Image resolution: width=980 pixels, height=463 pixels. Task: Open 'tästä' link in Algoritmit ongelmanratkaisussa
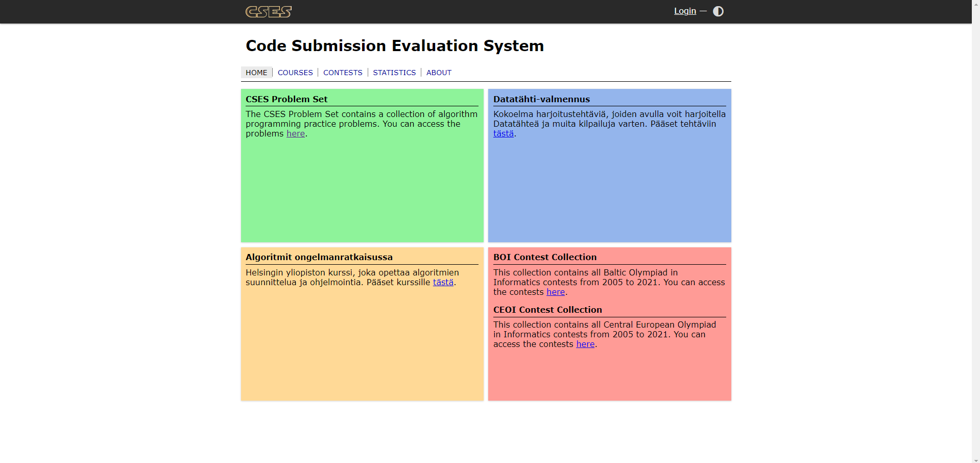443,283
